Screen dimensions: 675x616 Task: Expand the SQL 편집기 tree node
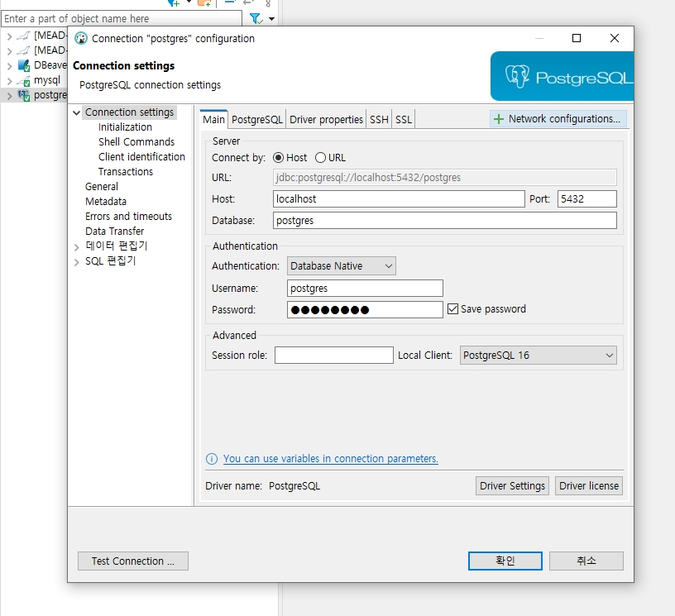(77, 262)
